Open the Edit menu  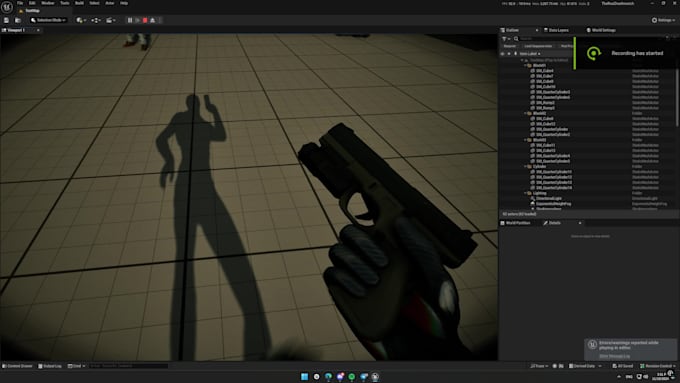point(32,3)
